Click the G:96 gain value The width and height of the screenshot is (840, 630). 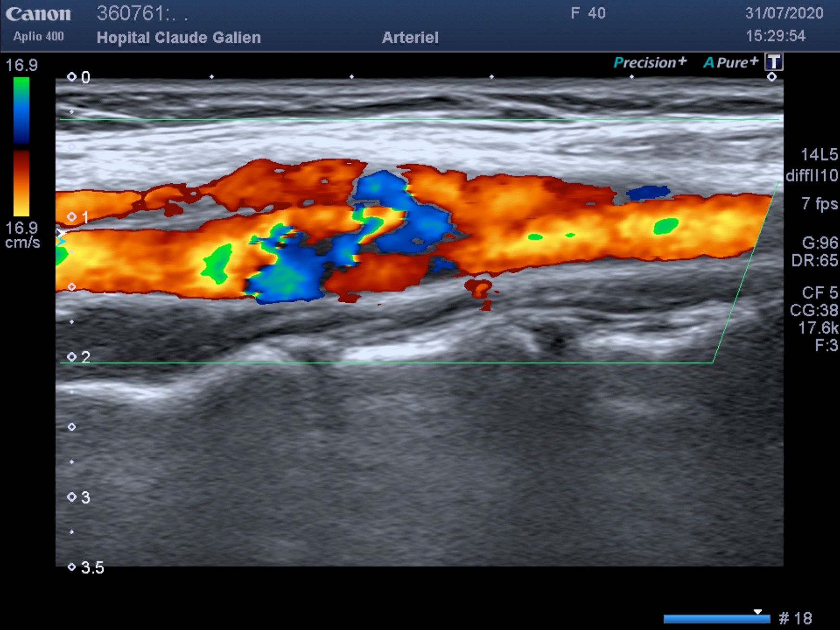pyautogui.click(x=820, y=243)
